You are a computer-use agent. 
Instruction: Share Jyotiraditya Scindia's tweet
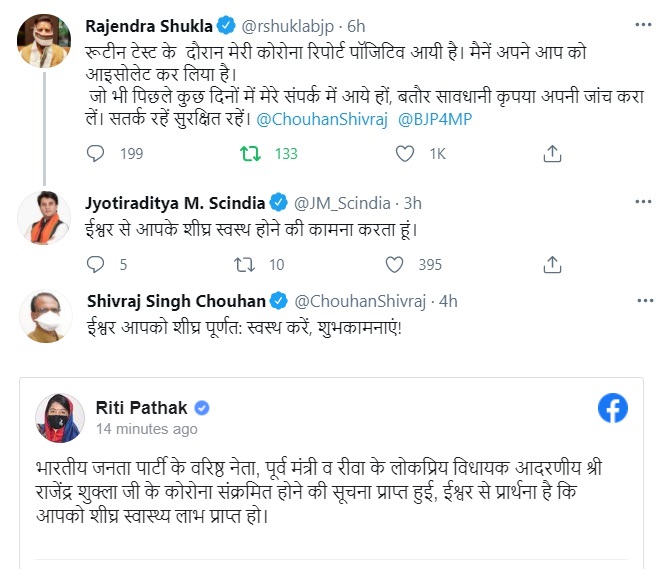(x=551, y=265)
